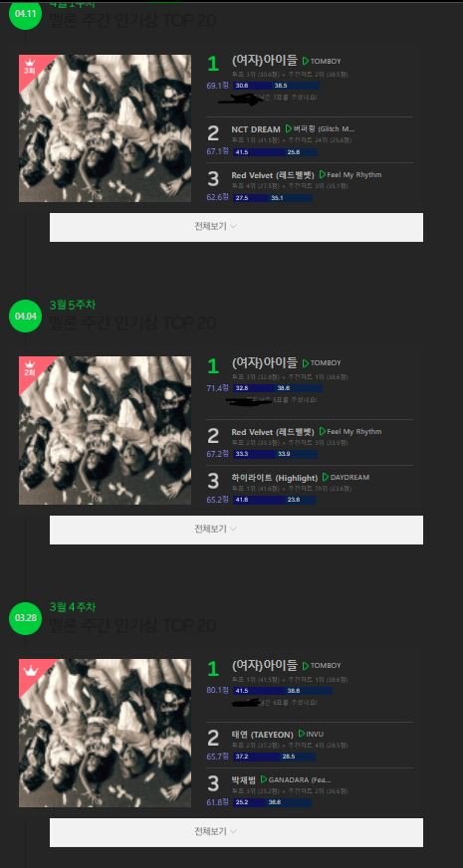This screenshot has height=868, width=463.
Task: Open 하이라이트 (Highlight) artist link
Action: tap(275, 478)
